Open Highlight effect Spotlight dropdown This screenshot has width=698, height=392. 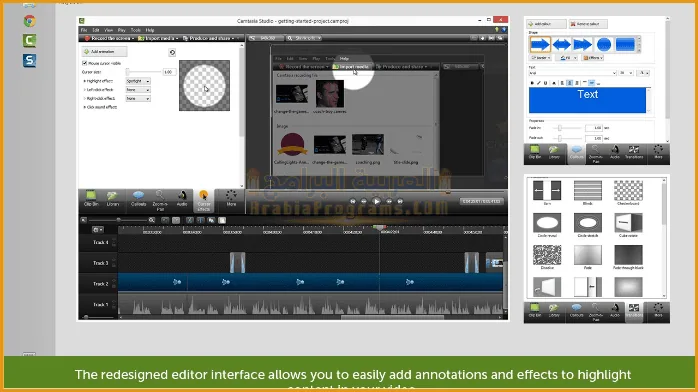tap(138, 81)
